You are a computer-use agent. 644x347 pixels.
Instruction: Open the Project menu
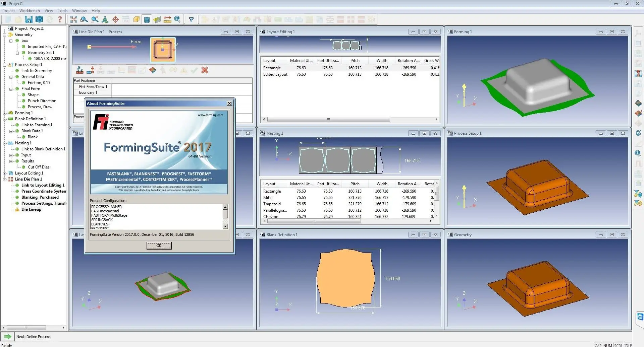pos(8,11)
